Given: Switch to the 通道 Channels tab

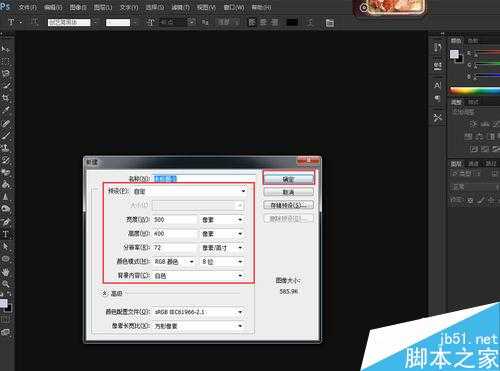Looking at the screenshot, I should (x=473, y=164).
